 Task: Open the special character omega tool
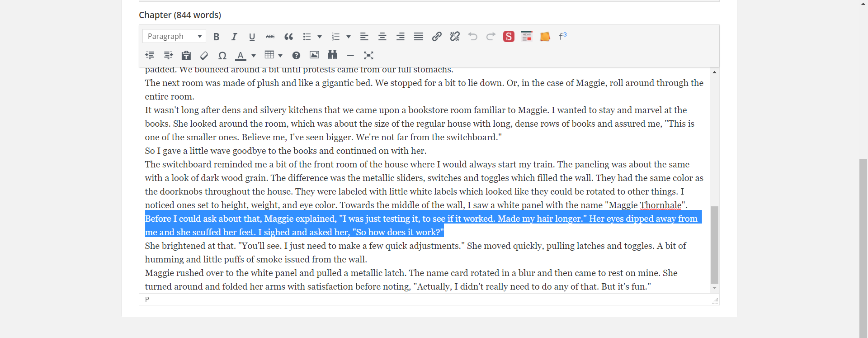pos(222,56)
